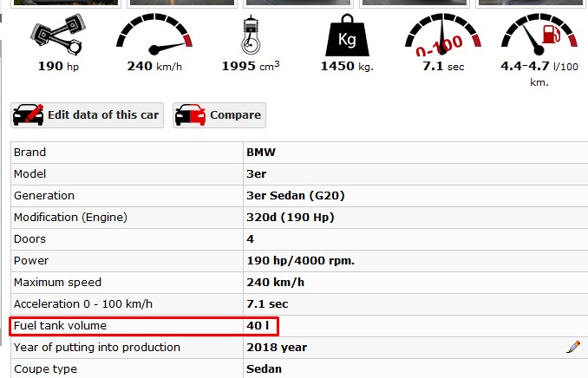This screenshot has width=588, height=378.
Task: Click the 320d (190 Hp) modification value
Action: (290, 218)
